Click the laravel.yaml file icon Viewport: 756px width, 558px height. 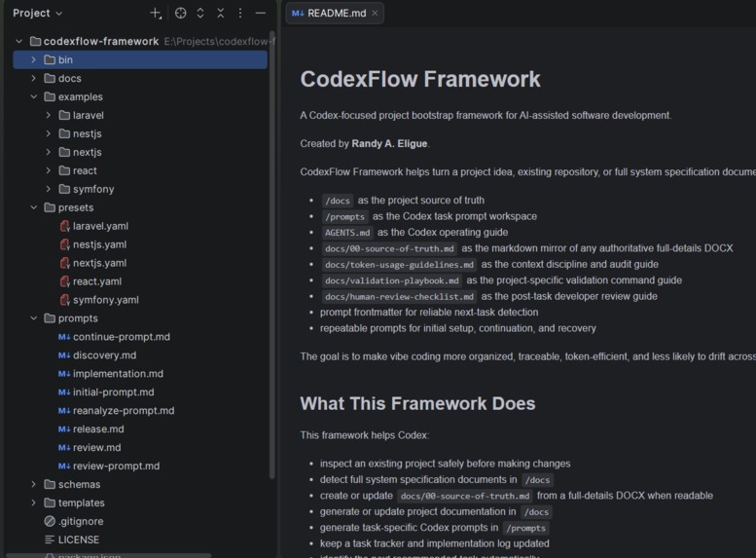coord(64,226)
